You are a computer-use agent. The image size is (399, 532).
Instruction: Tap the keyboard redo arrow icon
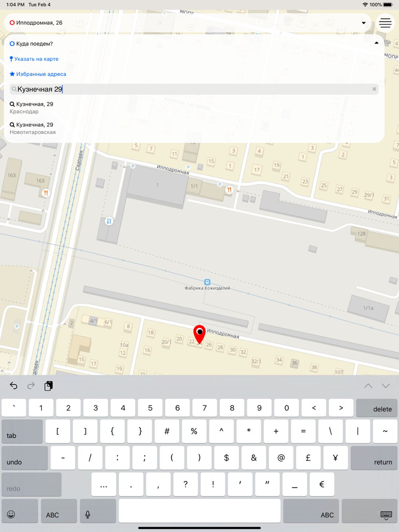coord(31,386)
